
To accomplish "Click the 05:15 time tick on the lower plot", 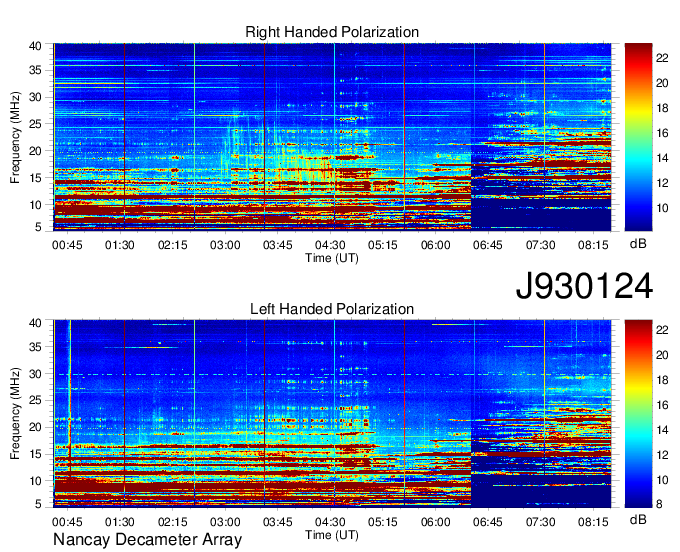I will 382,522.
